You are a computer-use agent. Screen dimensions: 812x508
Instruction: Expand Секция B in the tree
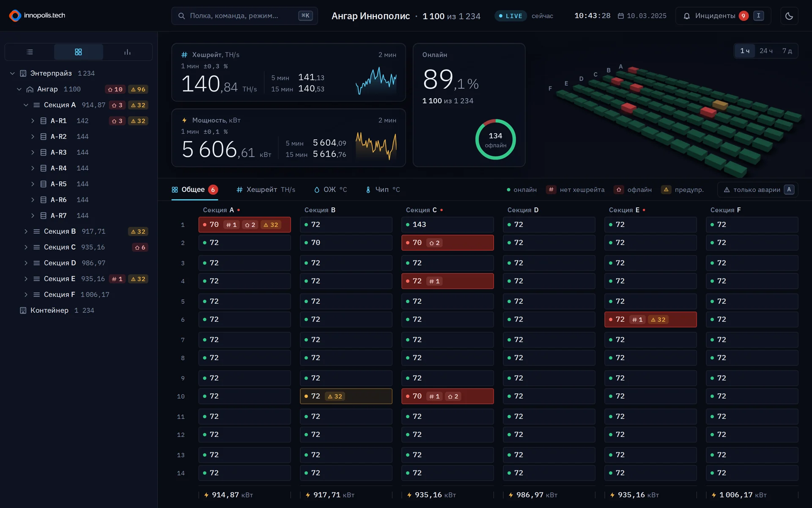coord(26,232)
